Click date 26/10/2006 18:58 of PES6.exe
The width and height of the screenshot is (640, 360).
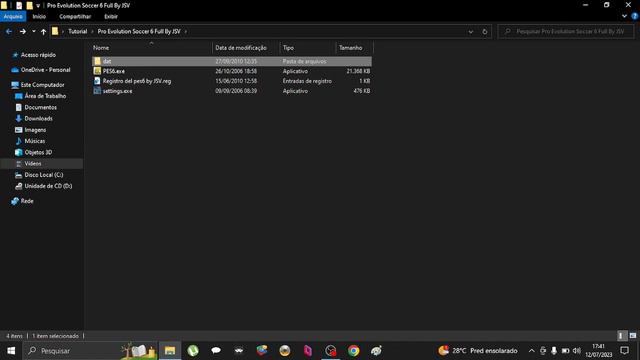pos(236,71)
